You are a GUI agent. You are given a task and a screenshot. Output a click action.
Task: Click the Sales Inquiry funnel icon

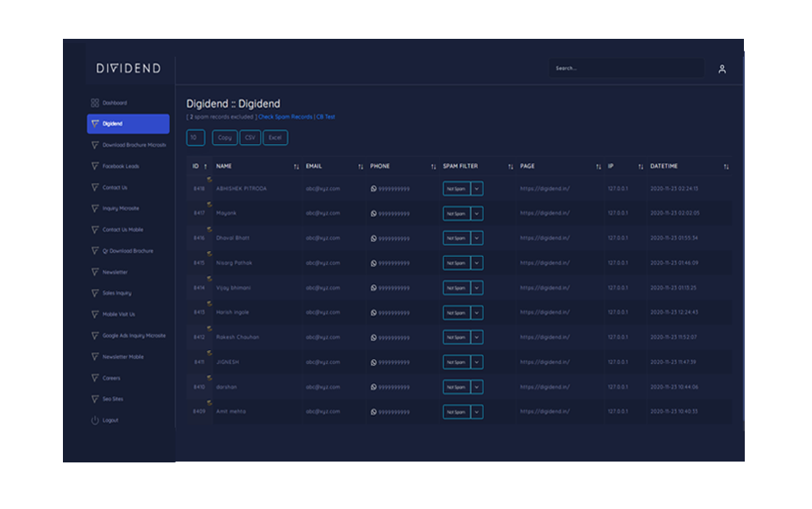(95, 292)
